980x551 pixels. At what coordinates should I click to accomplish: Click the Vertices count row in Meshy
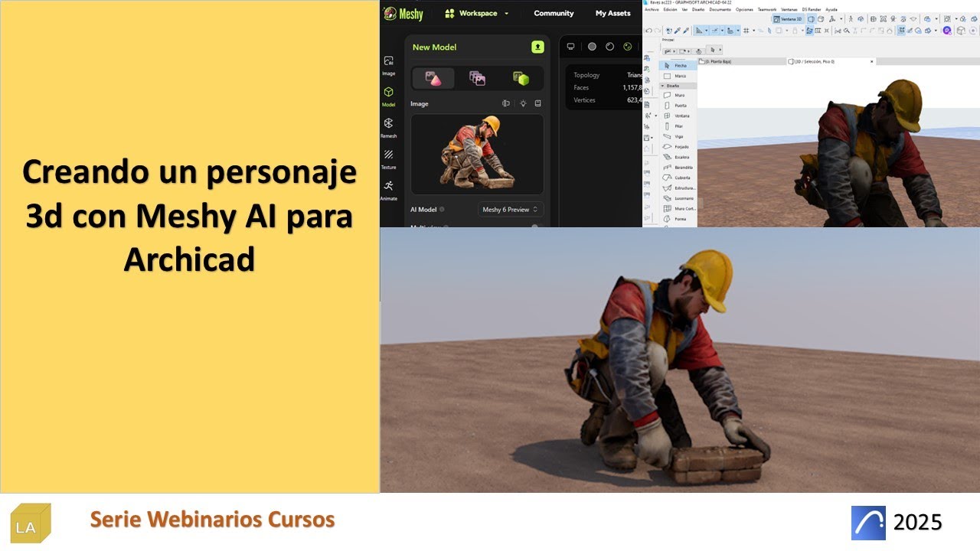(608, 100)
